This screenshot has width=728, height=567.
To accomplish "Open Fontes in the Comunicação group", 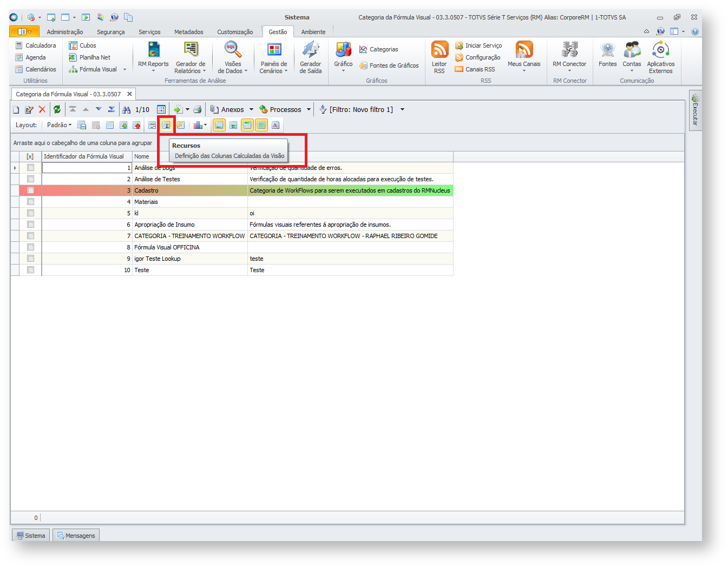I will point(608,54).
